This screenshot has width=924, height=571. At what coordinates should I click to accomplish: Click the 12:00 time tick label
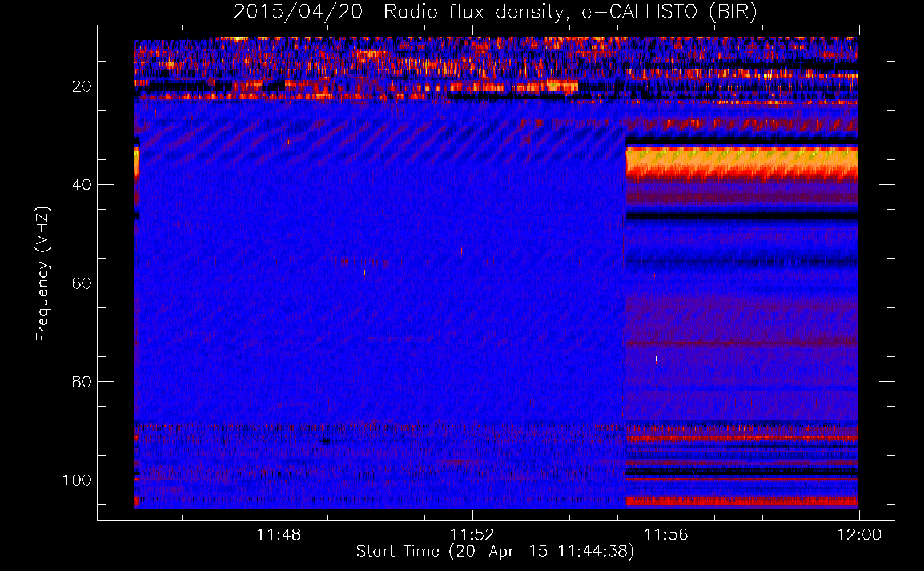tap(859, 535)
